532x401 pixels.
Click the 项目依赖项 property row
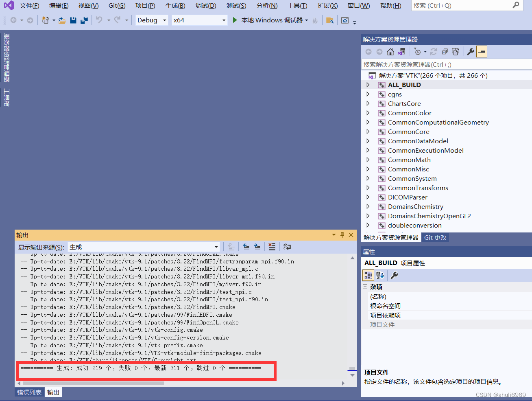coord(447,315)
